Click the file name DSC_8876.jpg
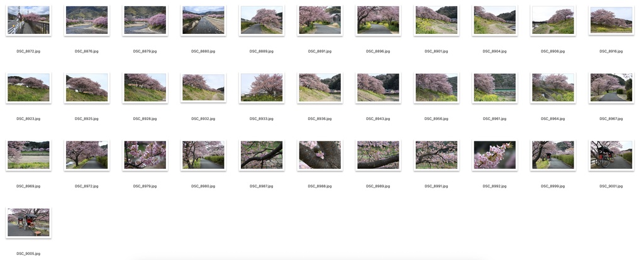 (x=87, y=51)
